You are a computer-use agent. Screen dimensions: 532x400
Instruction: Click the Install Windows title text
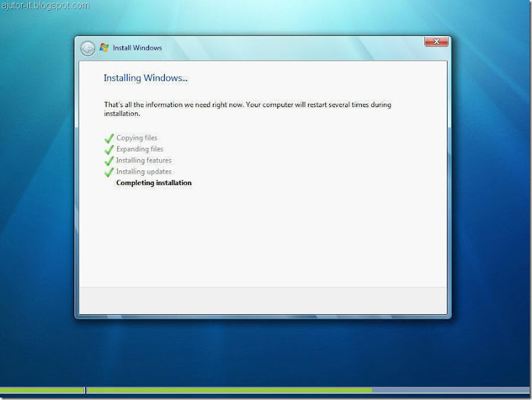tap(137, 48)
